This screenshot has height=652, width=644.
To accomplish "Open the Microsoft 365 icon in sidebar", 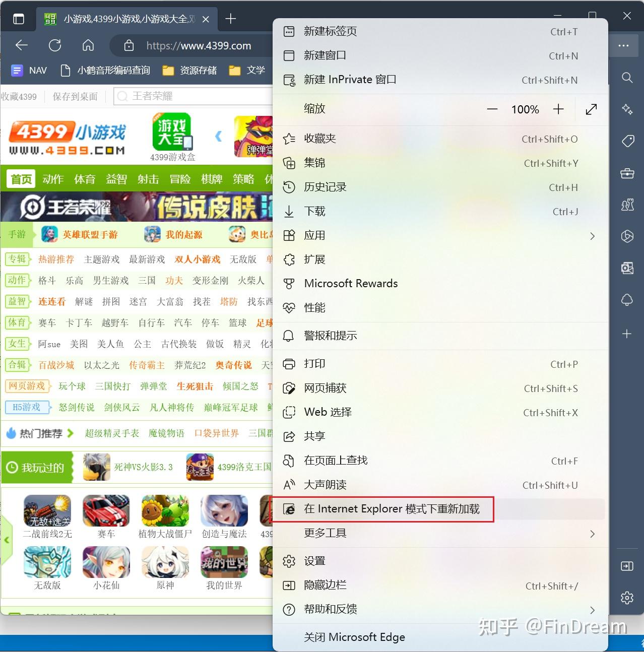I will 627,236.
